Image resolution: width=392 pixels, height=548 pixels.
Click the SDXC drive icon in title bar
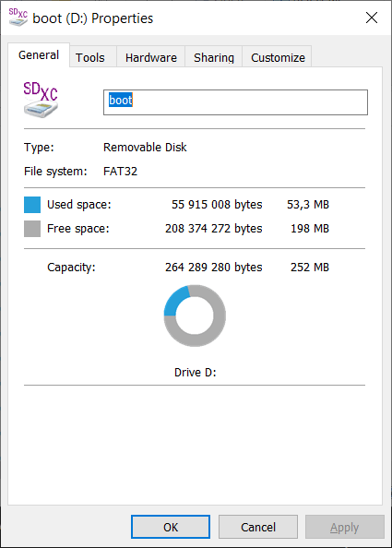tap(18, 18)
